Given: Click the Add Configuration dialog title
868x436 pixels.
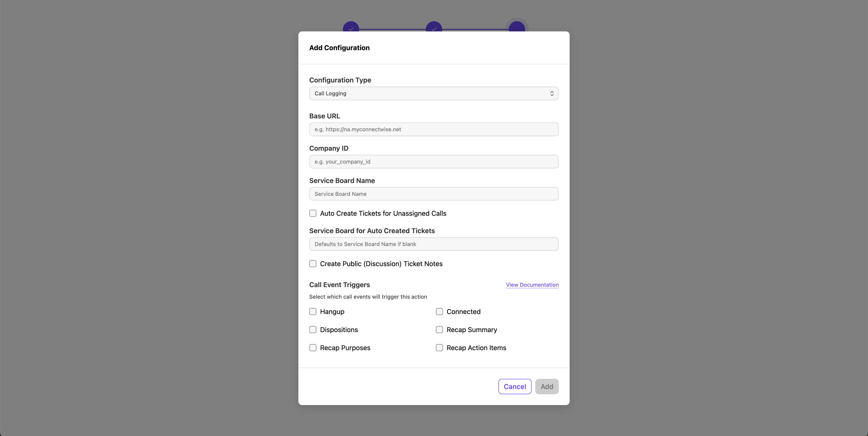Looking at the screenshot, I should tap(339, 48).
